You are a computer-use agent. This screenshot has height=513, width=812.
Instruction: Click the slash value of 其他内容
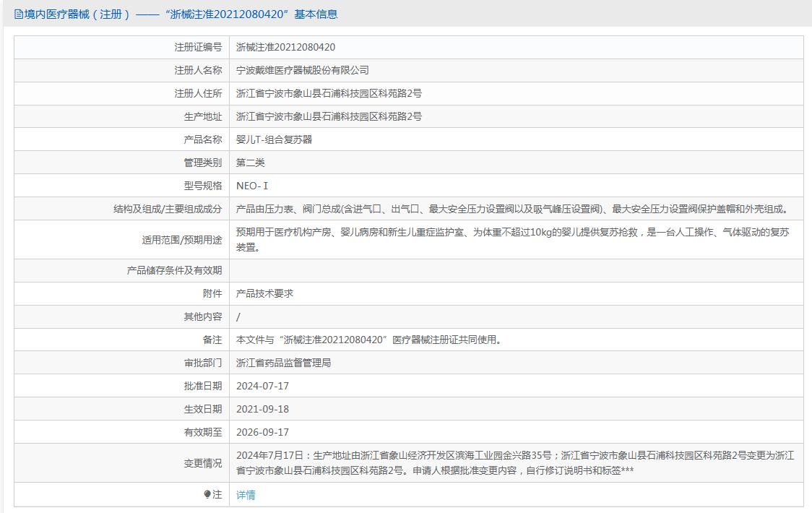click(238, 316)
